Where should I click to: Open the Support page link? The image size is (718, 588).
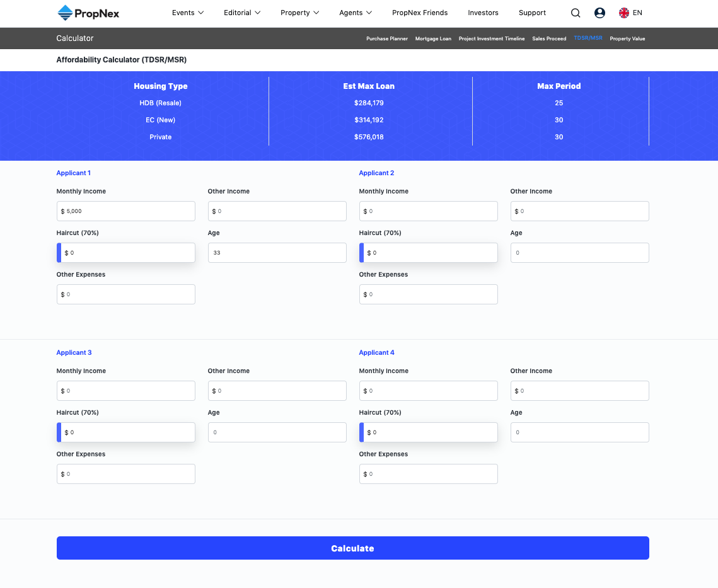tap(532, 13)
